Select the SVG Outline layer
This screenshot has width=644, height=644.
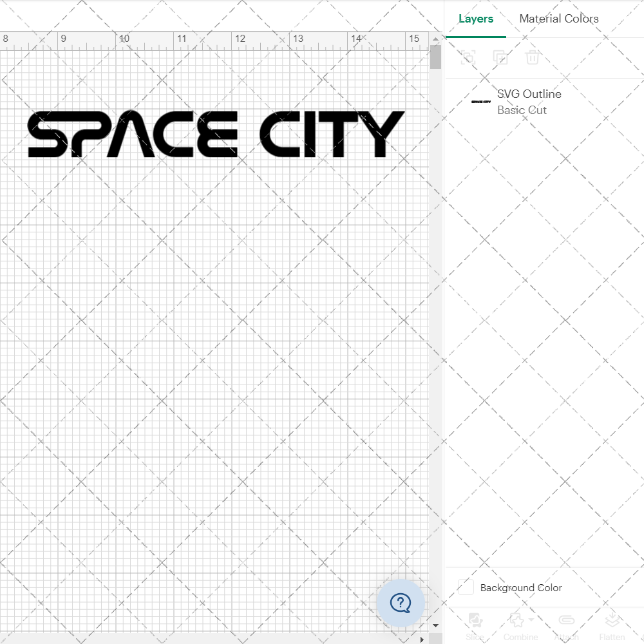point(544,102)
